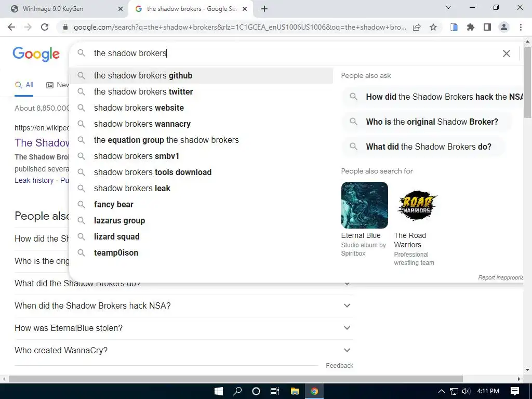Bookmark this page with the star icon
Image resolution: width=532 pixels, height=399 pixels.
[433, 27]
